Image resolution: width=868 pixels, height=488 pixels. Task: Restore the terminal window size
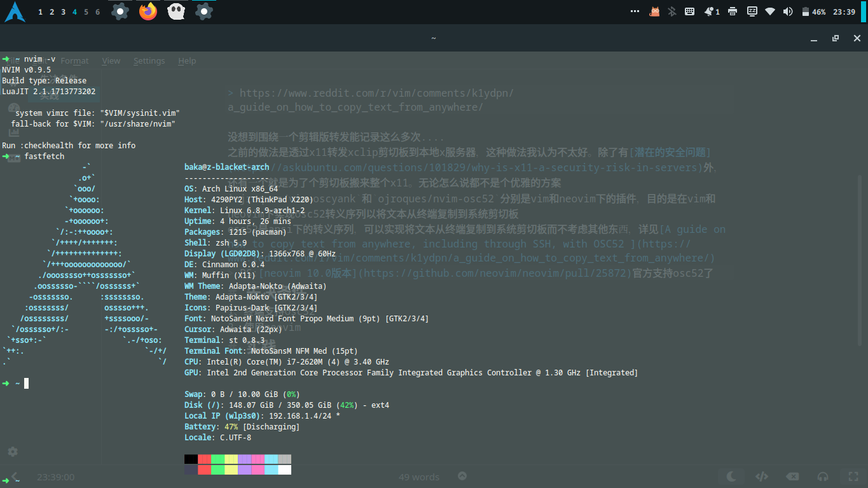point(836,38)
